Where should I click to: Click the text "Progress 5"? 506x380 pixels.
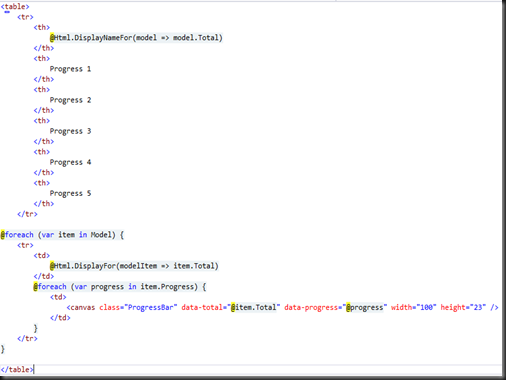70,193
